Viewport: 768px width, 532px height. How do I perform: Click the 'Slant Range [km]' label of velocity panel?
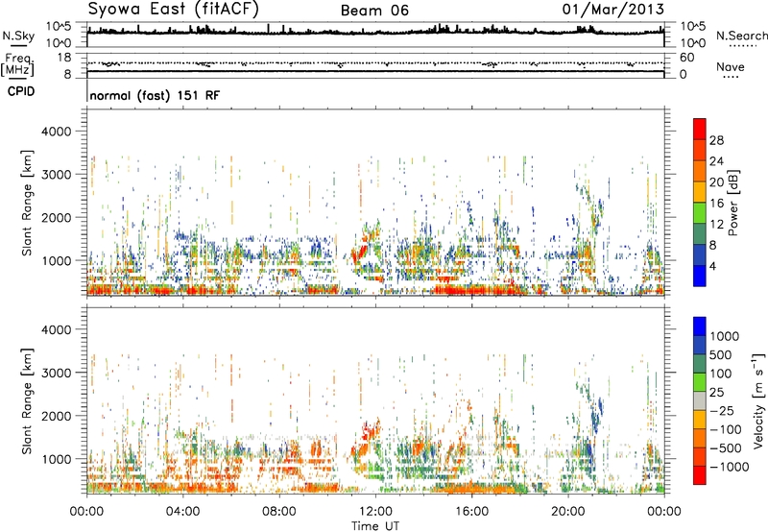tap(27, 400)
